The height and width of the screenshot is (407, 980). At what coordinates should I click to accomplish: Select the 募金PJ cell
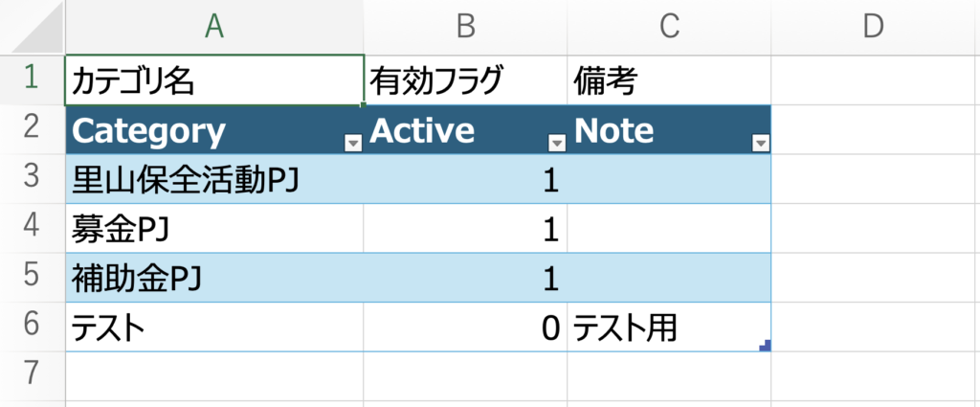(214, 229)
